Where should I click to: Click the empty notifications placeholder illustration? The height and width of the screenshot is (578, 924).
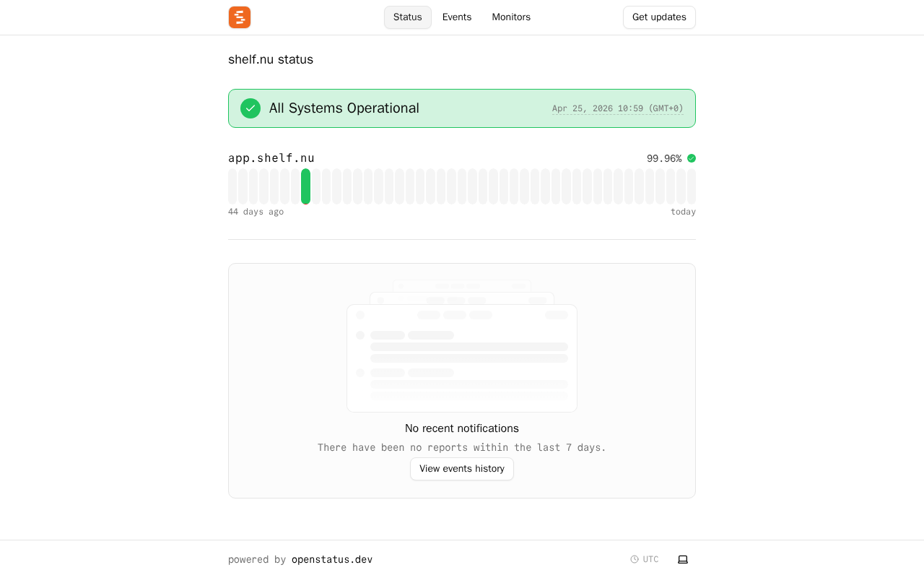tap(462, 347)
